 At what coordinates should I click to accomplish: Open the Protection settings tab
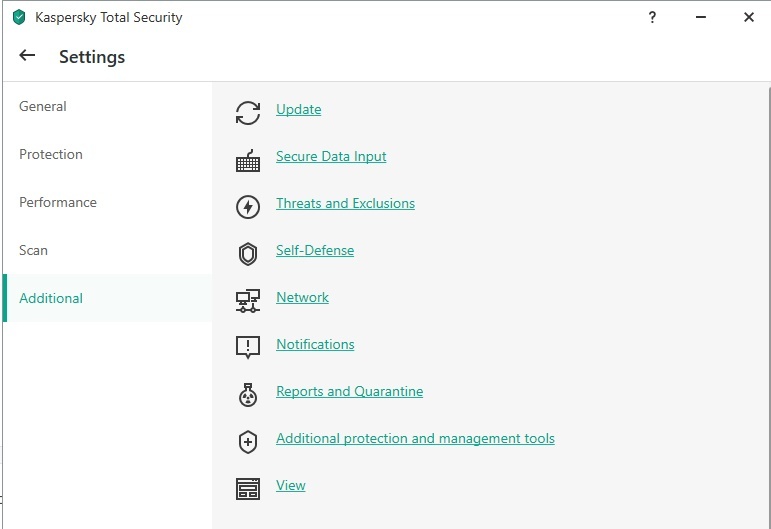point(51,154)
